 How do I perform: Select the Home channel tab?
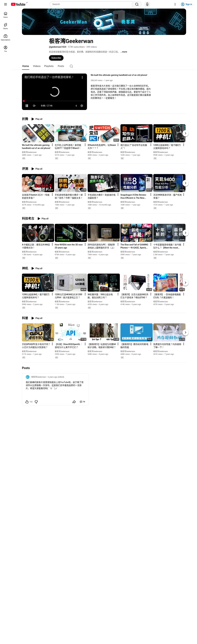click(25, 66)
